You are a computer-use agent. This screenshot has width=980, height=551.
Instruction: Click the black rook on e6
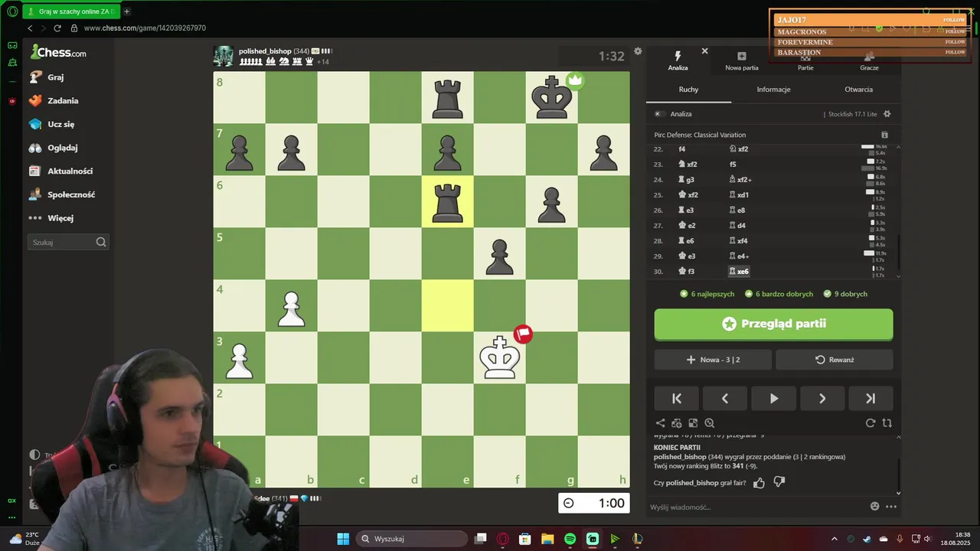447,201
